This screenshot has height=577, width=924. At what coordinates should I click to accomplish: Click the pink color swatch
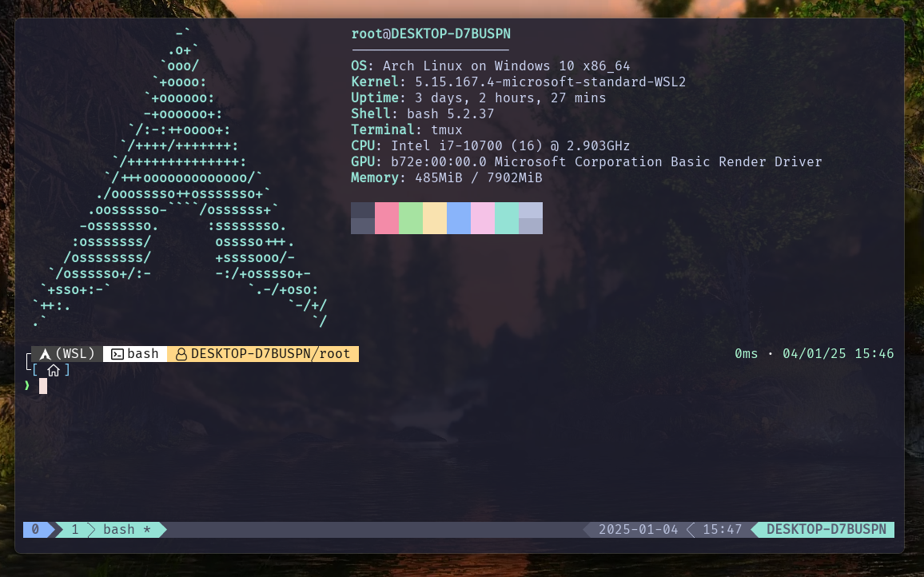[387, 218]
